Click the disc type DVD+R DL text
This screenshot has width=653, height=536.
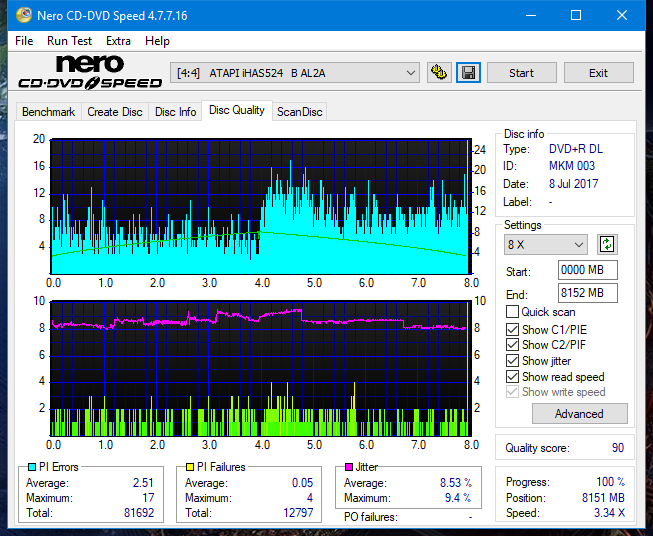tap(576, 149)
